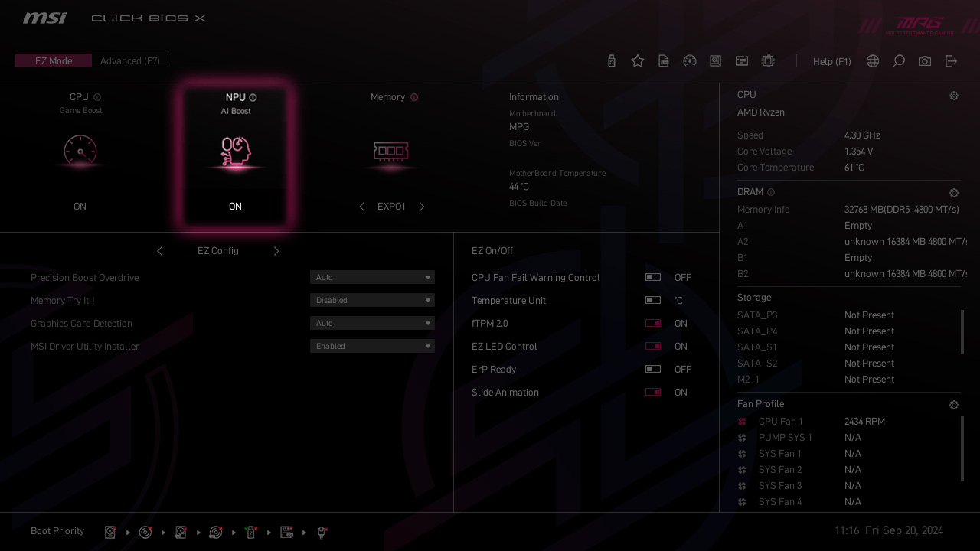Expand the Memory Try It dropdown
The image size is (980, 551).
click(x=372, y=301)
